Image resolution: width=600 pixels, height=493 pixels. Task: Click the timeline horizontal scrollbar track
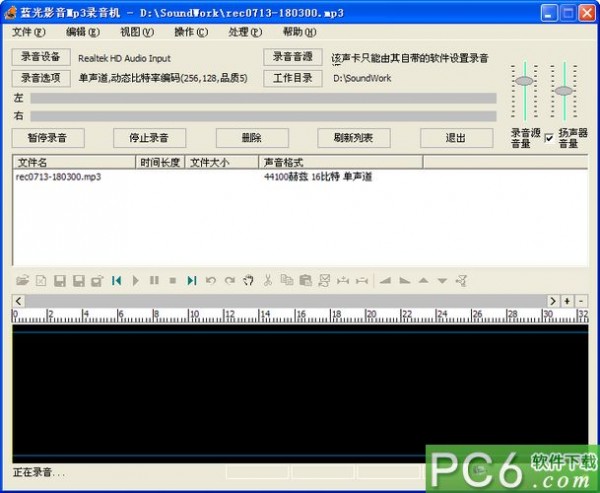coord(285,301)
